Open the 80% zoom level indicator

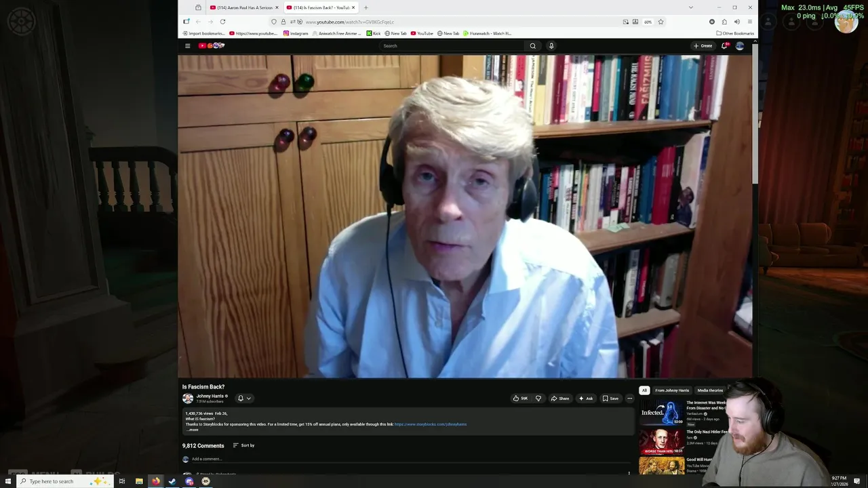648,22
